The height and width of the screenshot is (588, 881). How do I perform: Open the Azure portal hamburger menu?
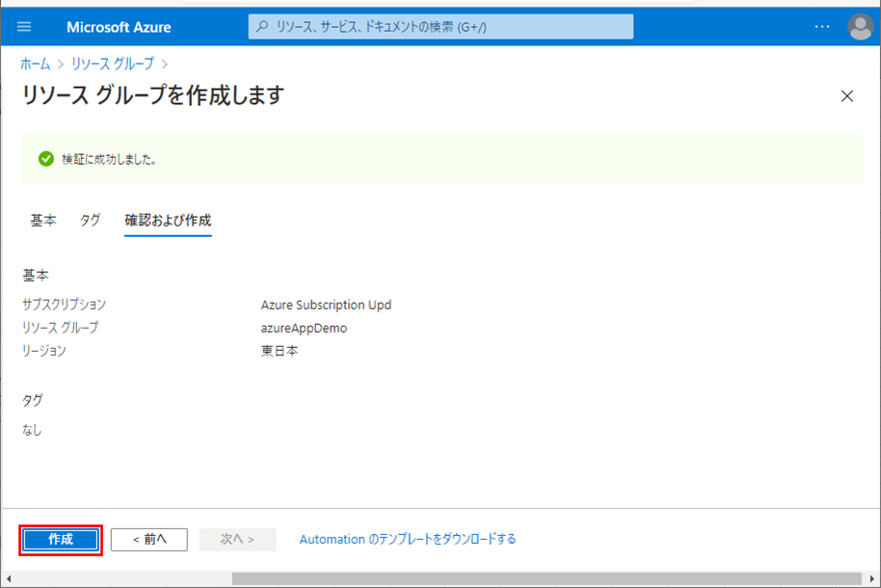click(24, 27)
